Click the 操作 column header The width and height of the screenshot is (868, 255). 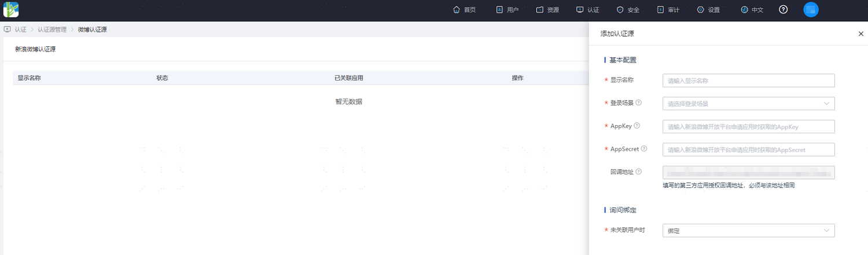pyautogui.click(x=517, y=78)
